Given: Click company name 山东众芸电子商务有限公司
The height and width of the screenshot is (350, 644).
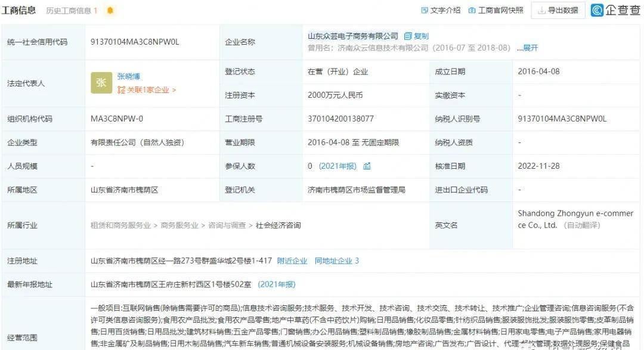Looking at the screenshot, I should 353,36.
